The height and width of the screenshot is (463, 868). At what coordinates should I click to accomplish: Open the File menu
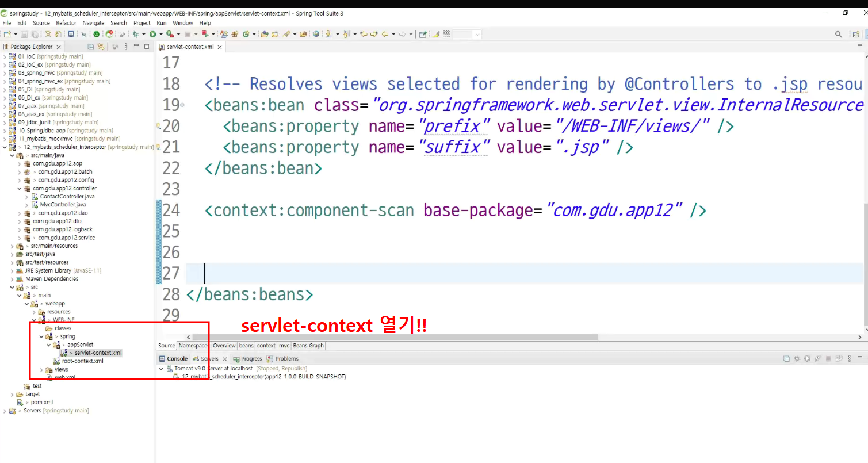(7, 23)
